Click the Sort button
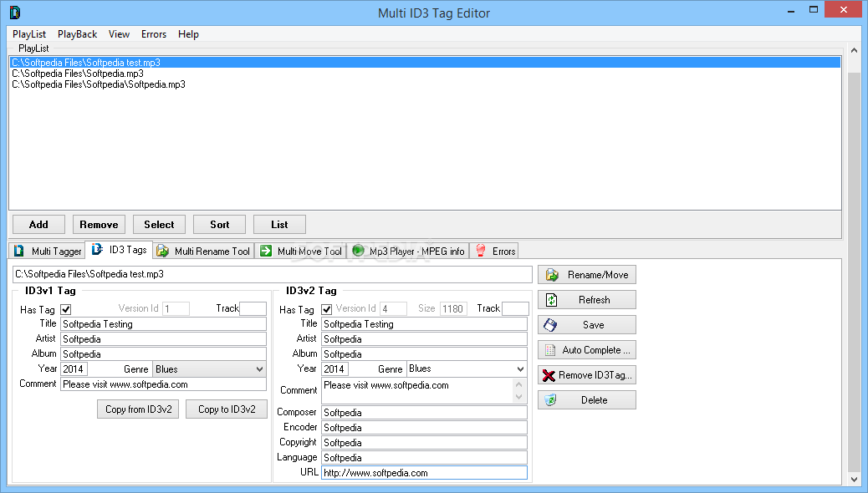The height and width of the screenshot is (493, 868). pos(220,225)
